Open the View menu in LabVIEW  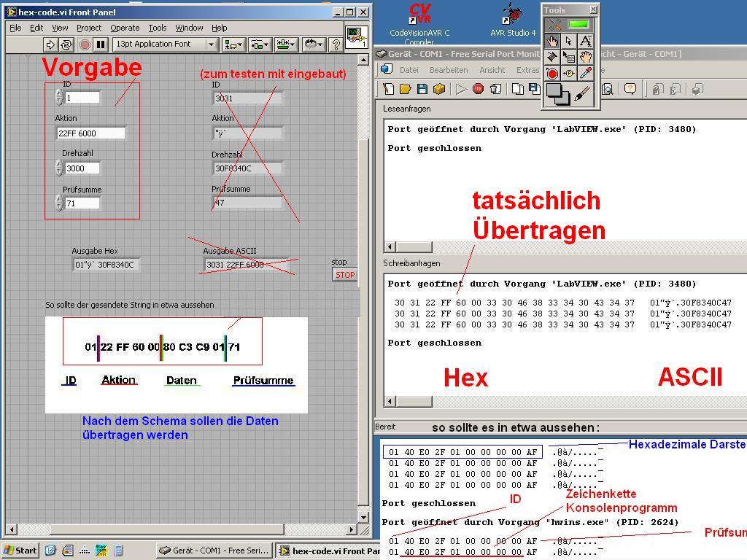pos(60,28)
